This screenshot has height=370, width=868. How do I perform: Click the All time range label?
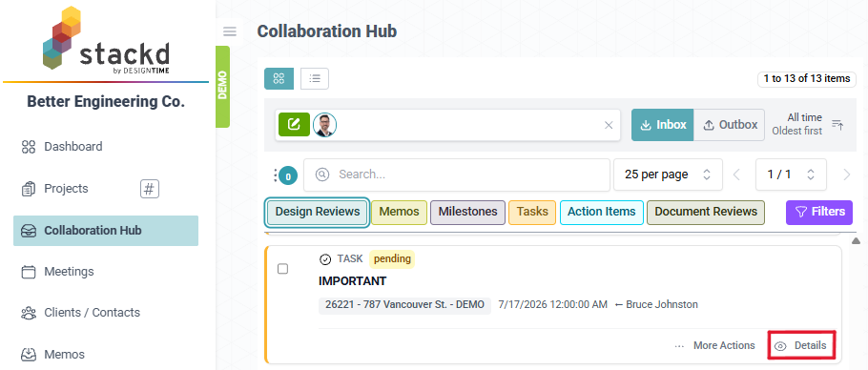click(x=804, y=117)
